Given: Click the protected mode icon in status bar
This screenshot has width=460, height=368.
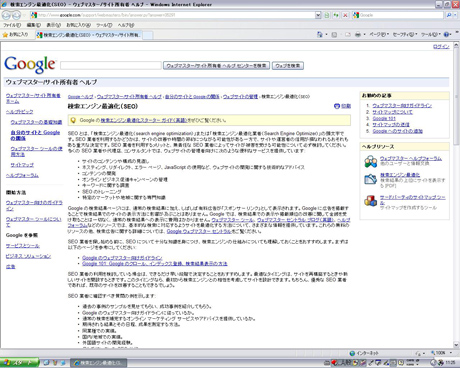Looking at the screenshot, I should click(x=418, y=353).
